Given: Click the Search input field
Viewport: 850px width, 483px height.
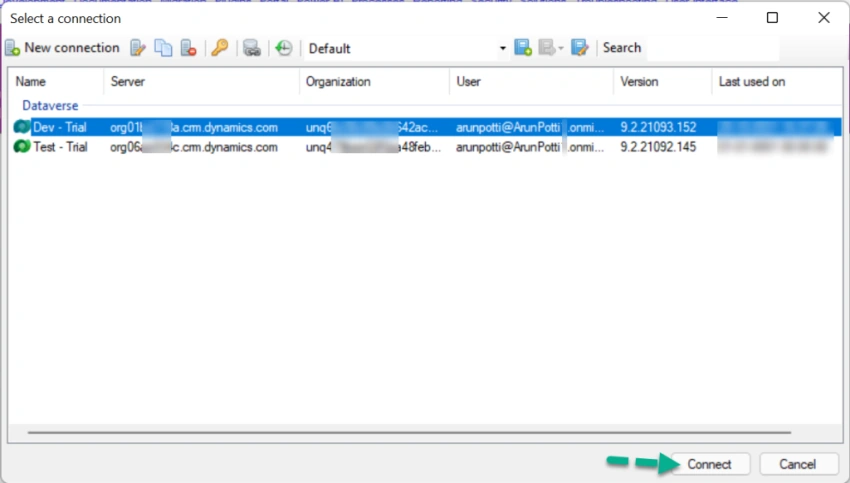Looking at the screenshot, I should pos(713,48).
